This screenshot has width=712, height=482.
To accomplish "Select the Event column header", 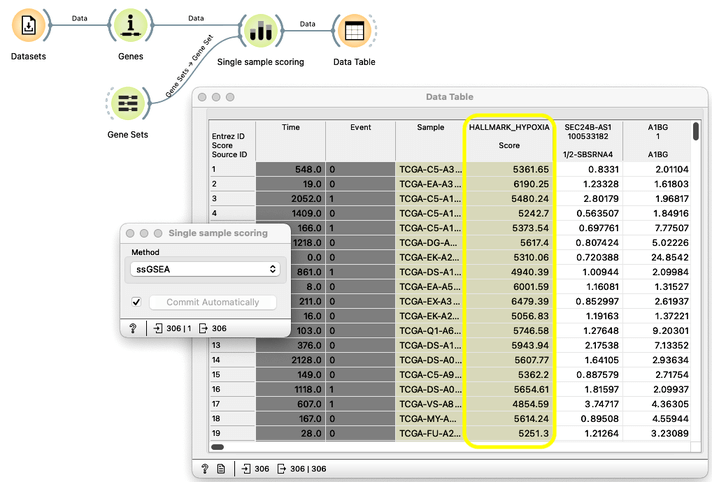I will (361, 140).
